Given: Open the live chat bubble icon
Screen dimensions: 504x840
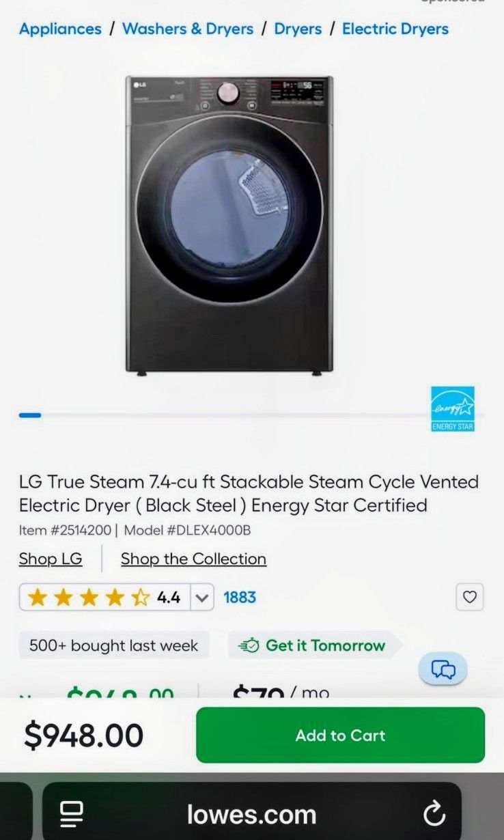Looking at the screenshot, I should [443, 669].
